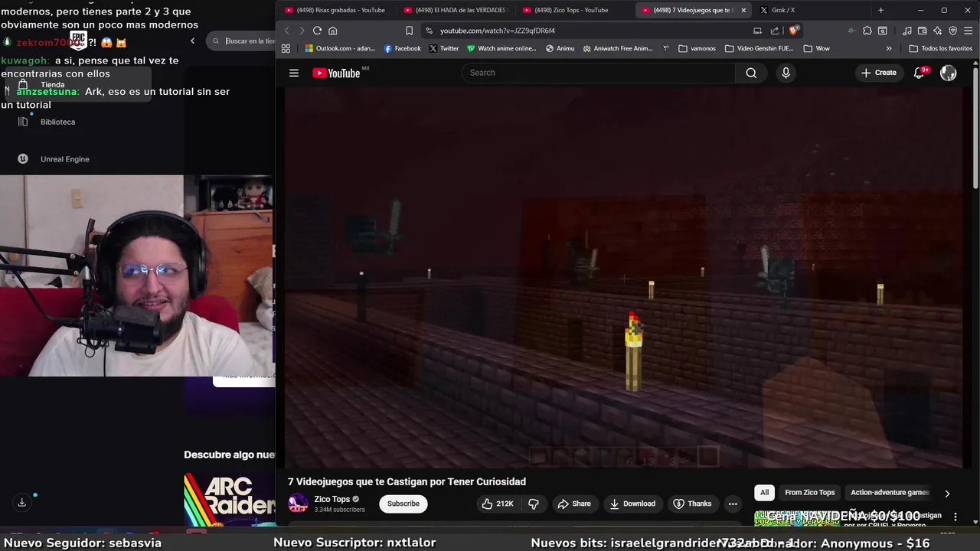Image resolution: width=980 pixels, height=551 pixels.
Task: Focus the YouTube search input field
Action: [598, 73]
